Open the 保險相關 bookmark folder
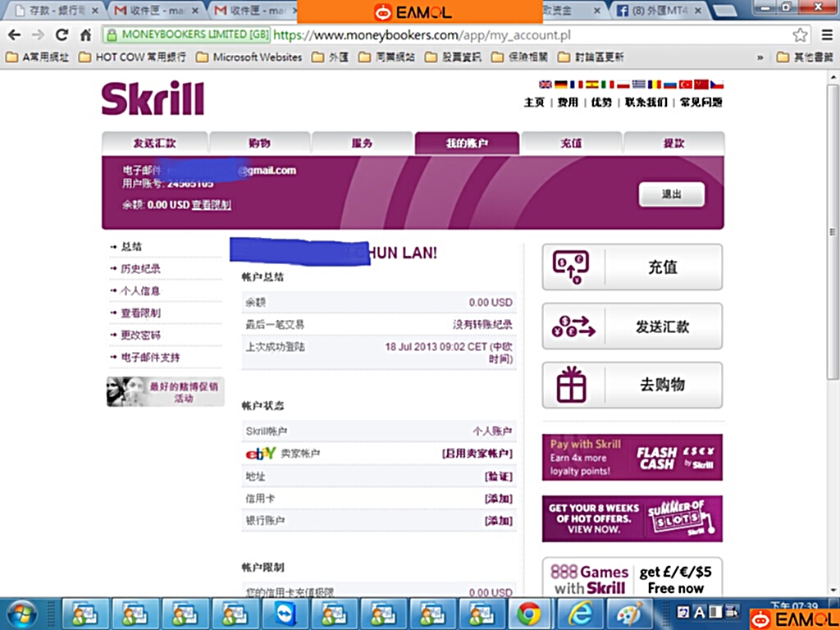 click(519, 57)
